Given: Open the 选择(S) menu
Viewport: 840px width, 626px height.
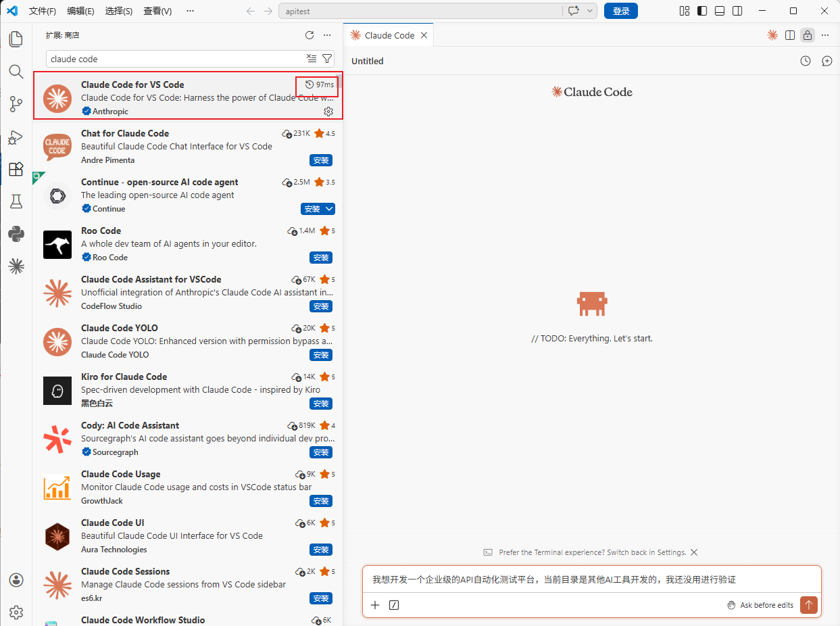Looking at the screenshot, I should pyautogui.click(x=119, y=11).
